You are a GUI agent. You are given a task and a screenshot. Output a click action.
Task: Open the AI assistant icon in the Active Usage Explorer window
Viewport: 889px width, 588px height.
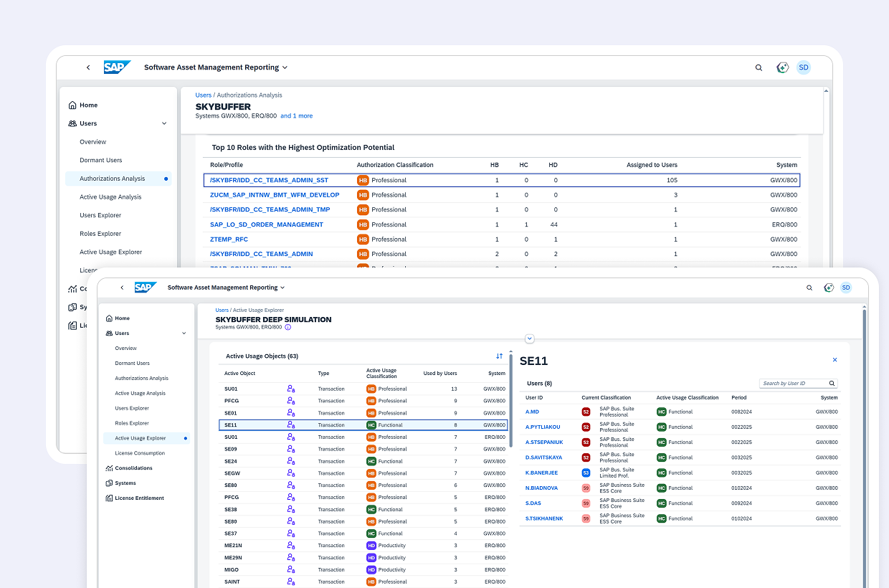829,288
